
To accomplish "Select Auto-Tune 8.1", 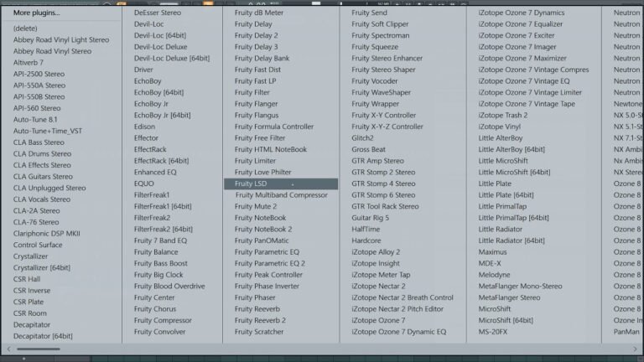I will click(x=35, y=120).
